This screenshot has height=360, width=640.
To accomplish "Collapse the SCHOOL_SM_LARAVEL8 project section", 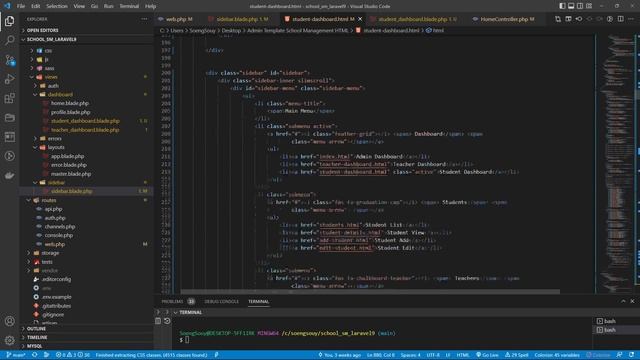I will tap(87, 39).
